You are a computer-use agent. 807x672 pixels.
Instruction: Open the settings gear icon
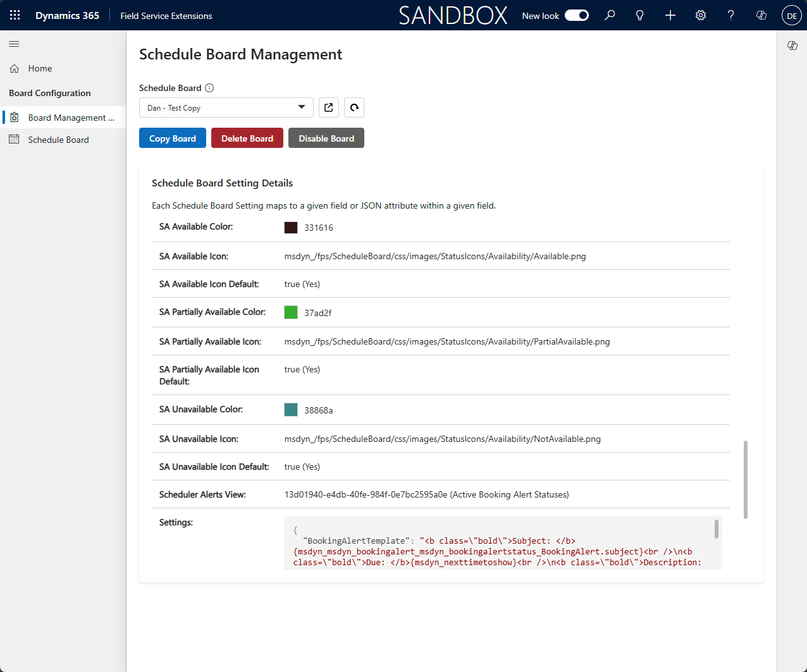701,15
